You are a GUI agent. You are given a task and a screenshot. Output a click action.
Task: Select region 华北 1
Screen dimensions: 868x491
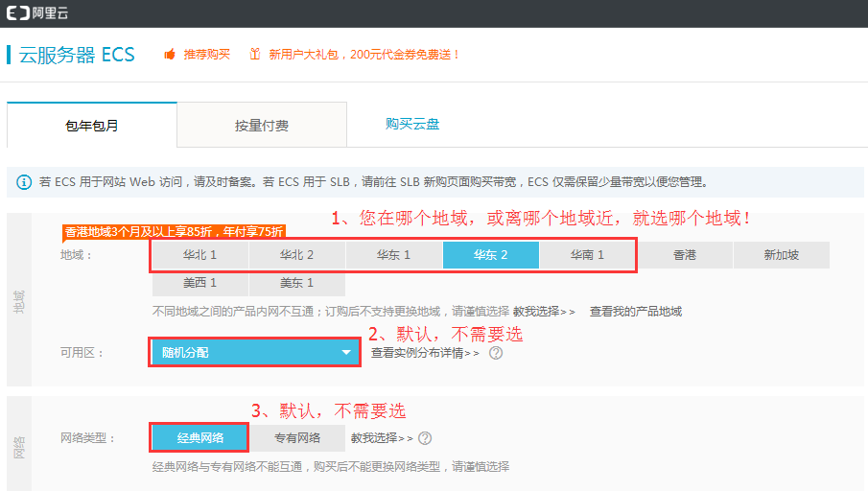click(199, 255)
